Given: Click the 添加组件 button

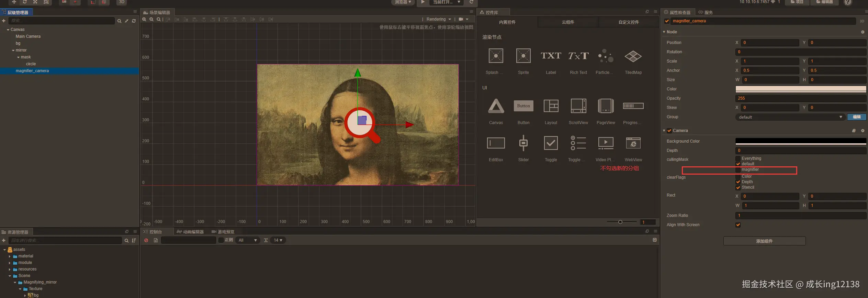Looking at the screenshot, I should [x=764, y=241].
